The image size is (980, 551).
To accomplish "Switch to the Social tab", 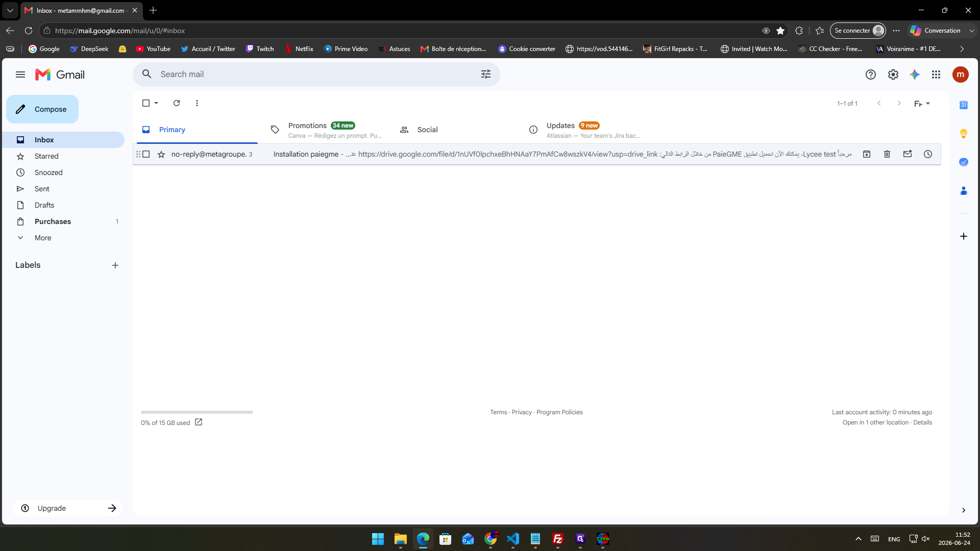I will [456, 130].
